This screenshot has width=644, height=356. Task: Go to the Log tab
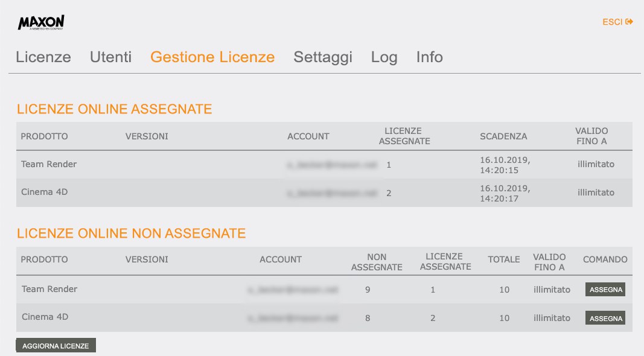[x=384, y=57]
